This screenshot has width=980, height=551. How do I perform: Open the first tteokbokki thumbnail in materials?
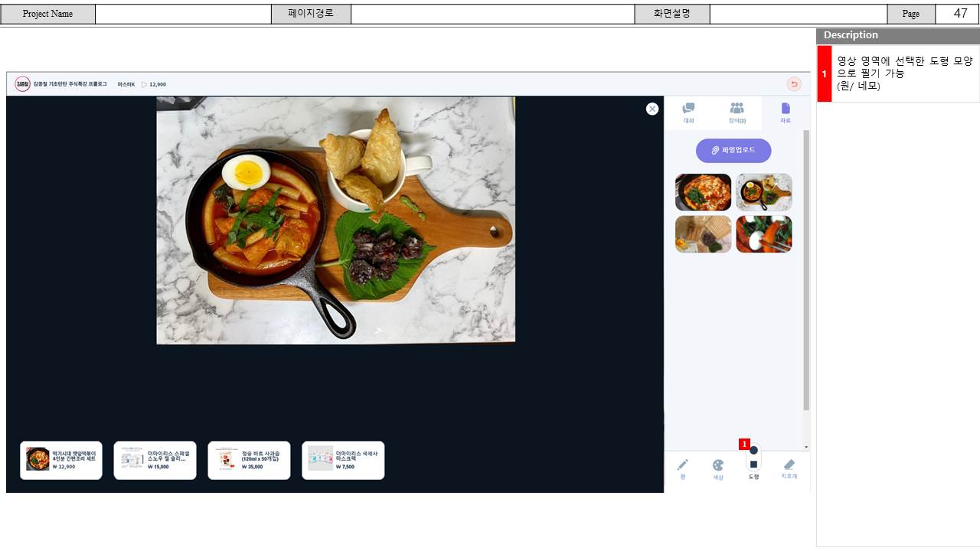pos(703,192)
